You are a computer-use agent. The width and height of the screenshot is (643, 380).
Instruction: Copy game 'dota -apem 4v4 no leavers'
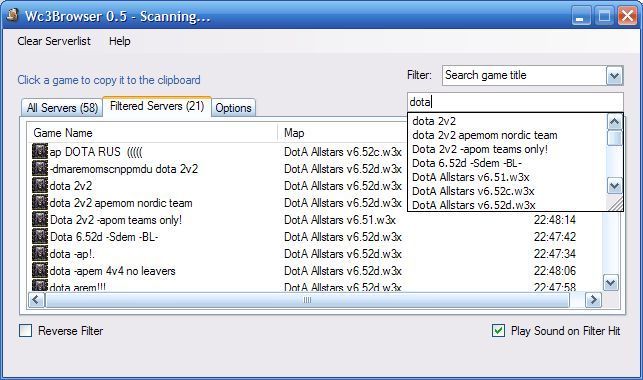[x=112, y=271]
